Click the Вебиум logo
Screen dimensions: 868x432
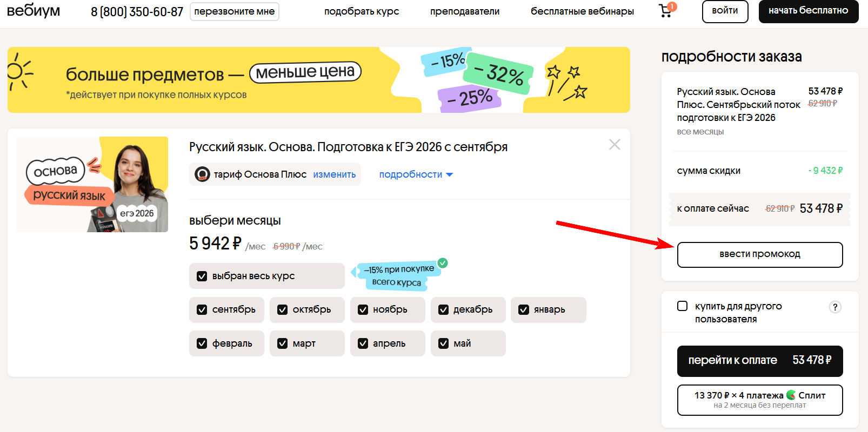[x=34, y=11]
